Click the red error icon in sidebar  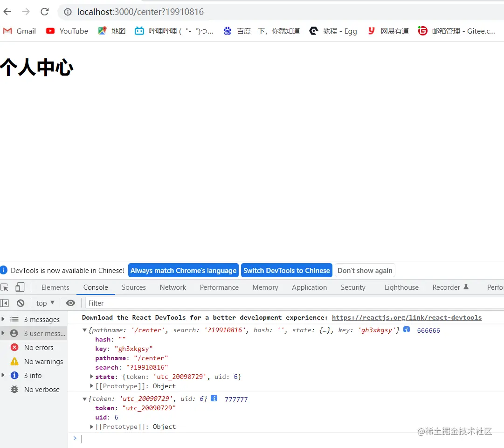(x=14, y=347)
